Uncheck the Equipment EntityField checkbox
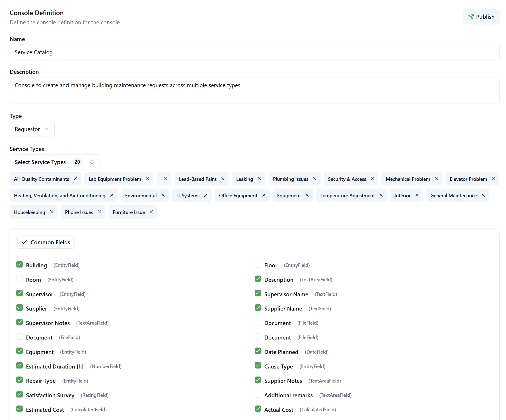The width and height of the screenshot is (506, 420). click(x=20, y=351)
